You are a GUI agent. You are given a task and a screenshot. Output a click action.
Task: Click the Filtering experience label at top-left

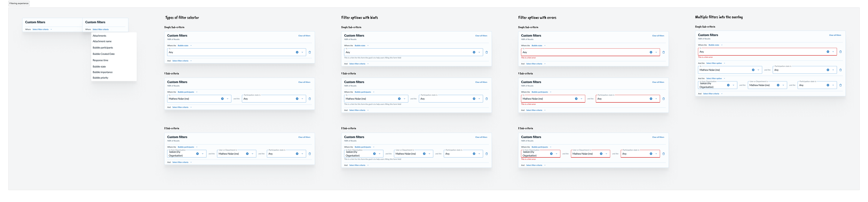19,3
